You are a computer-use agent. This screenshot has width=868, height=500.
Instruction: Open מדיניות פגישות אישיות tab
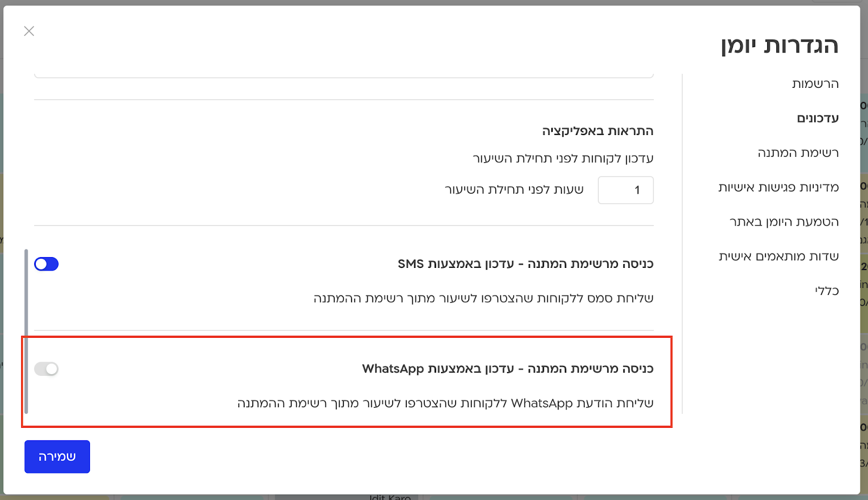coord(778,187)
